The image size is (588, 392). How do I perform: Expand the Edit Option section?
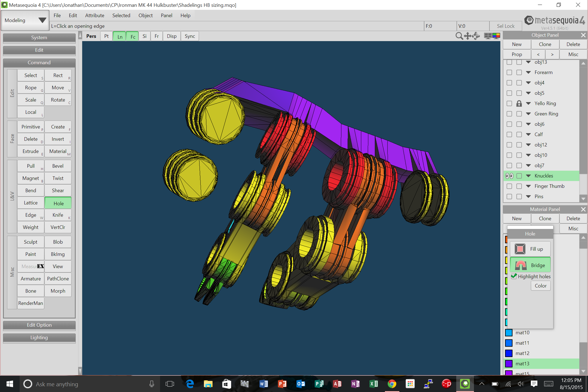point(39,325)
